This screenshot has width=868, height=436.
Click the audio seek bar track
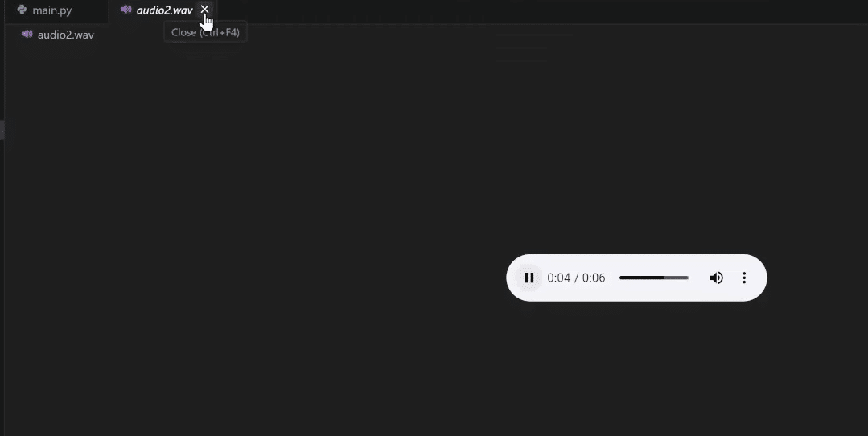point(654,278)
